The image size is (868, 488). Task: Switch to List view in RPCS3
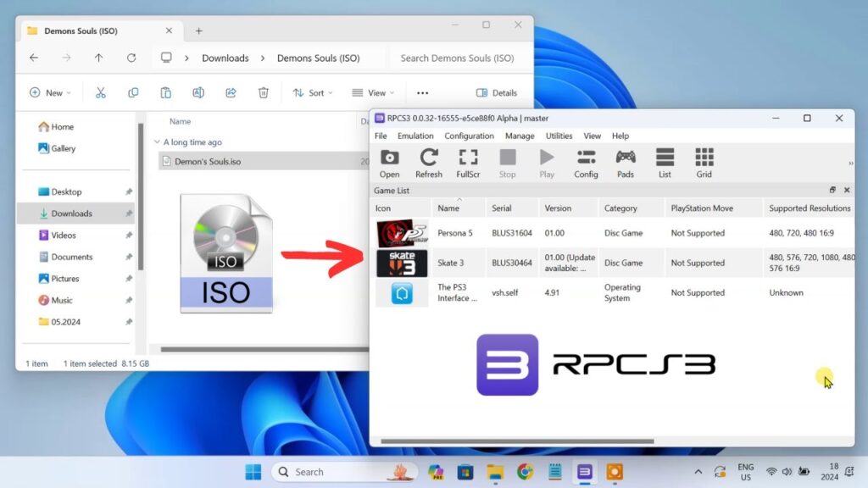click(665, 162)
